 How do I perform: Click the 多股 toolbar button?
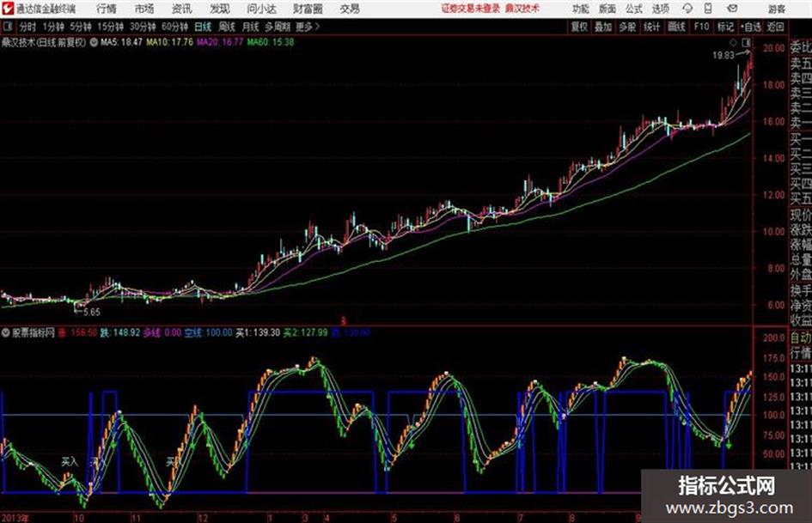tap(627, 27)
